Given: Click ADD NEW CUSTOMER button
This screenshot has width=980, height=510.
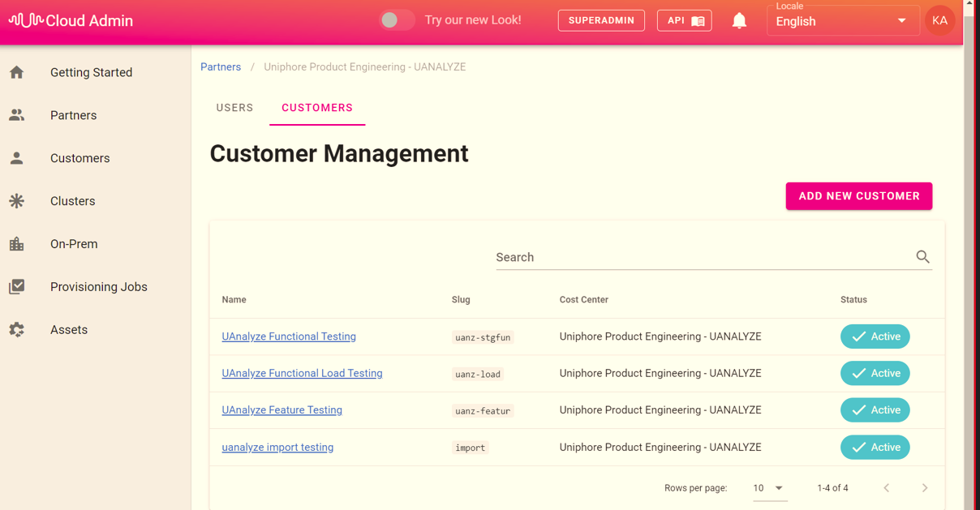Looking at the screenshot, I should click(859, 196).
